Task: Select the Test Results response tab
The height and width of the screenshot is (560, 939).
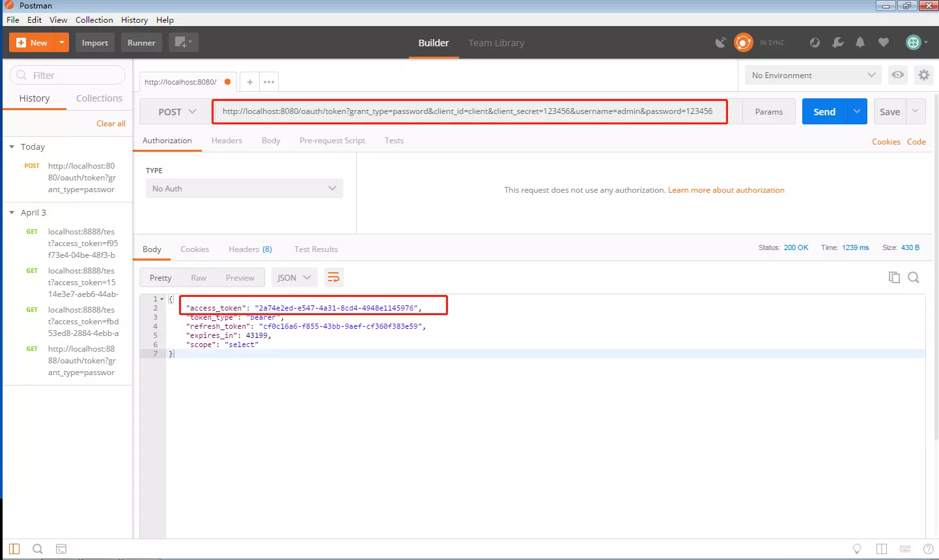Action: (x=316, y=249)
